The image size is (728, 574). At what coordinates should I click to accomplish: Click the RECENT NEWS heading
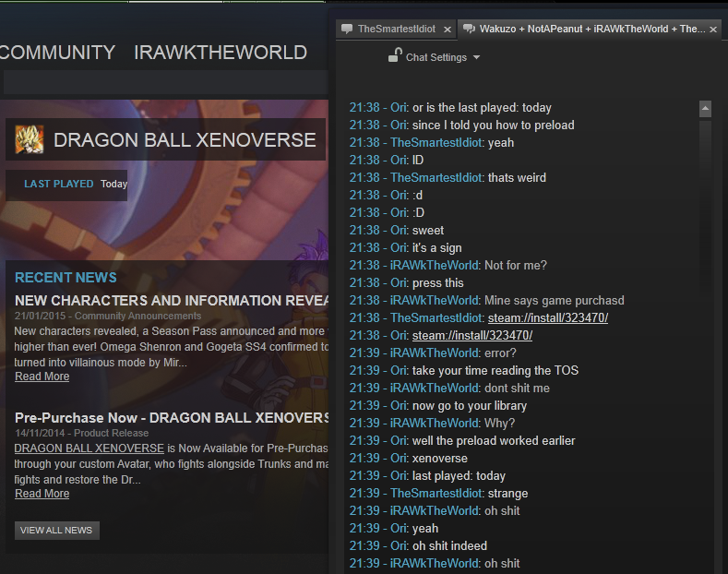(66, 277)
